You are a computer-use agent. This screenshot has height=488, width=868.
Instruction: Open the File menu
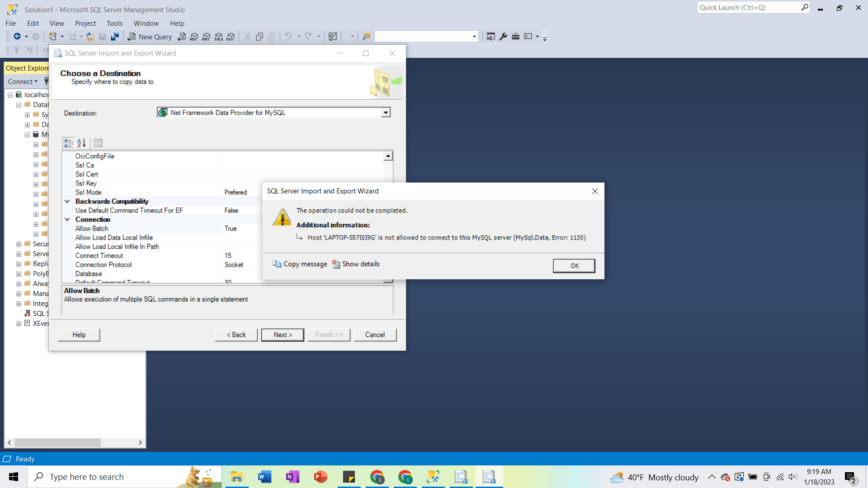pyautogui.click(x=10, y=23)
